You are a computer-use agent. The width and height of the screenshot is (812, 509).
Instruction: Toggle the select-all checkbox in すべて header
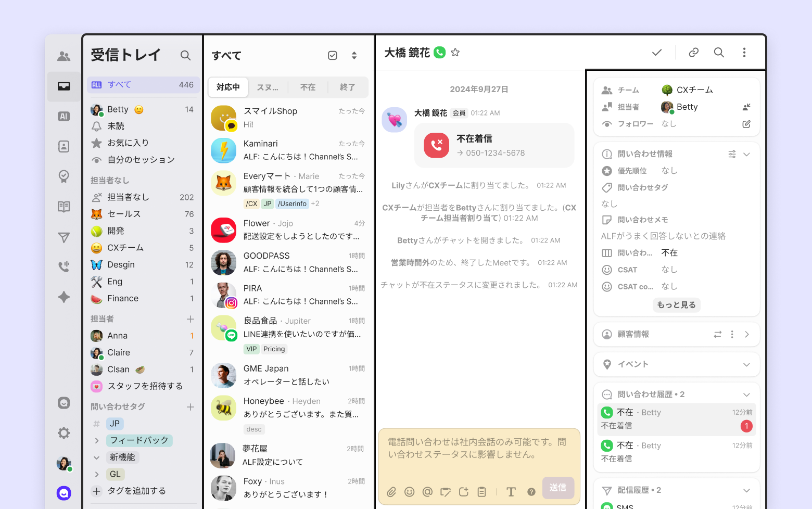pos(333,56)
